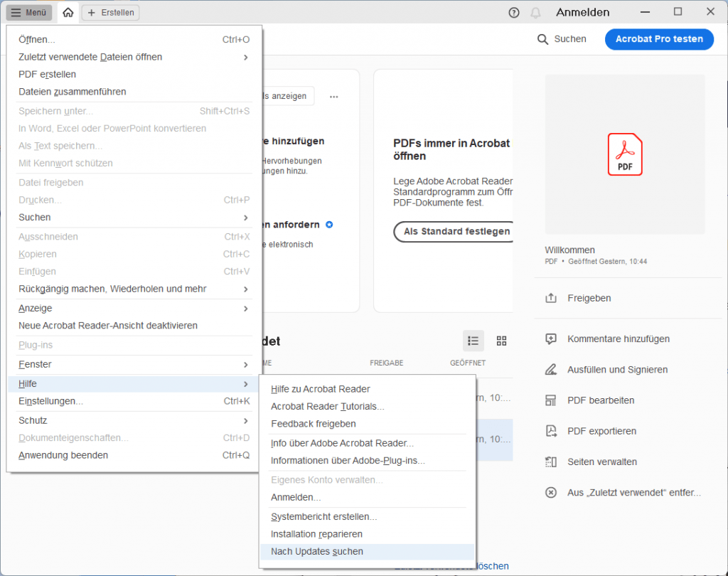Viewport: 728px width, 576px height.
Task: Select the Kommentare hinzufügen icon
Action: pyautogui.click(x=550, y=339)
